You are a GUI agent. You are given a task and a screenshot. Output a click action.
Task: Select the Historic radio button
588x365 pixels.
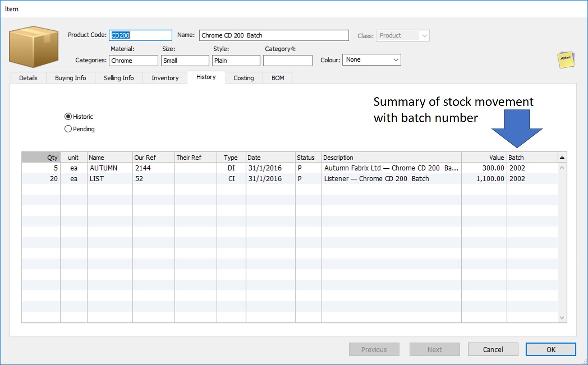coord(68,116)
